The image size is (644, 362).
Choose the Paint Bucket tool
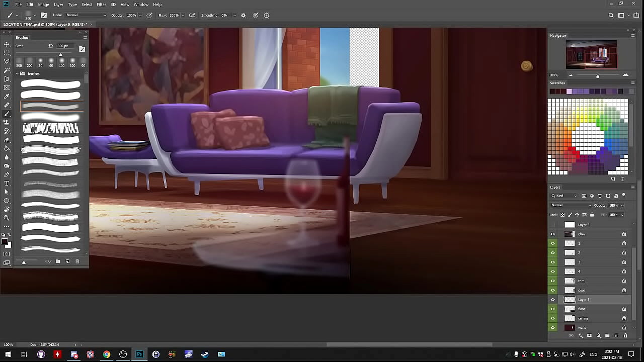click(7, 149)
